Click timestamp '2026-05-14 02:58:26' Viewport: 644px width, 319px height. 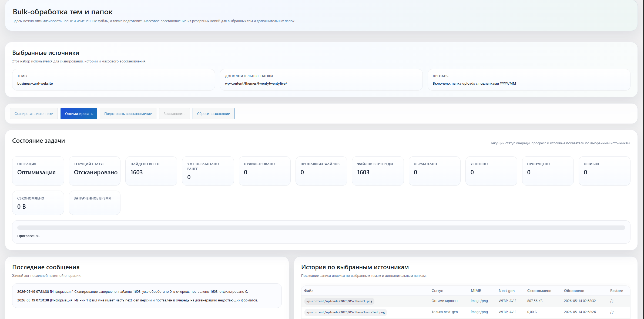580,312
